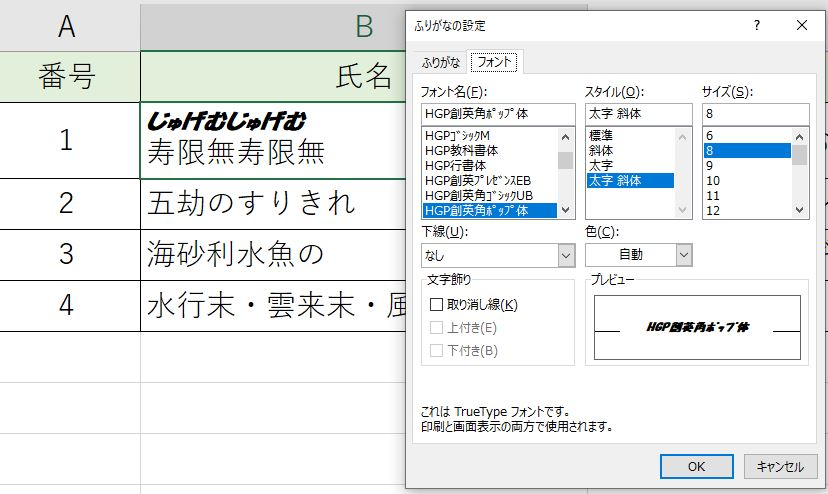Open the 色 color dropdown
The width and height of the screenshot is (828, 494).
coord(683,256)
